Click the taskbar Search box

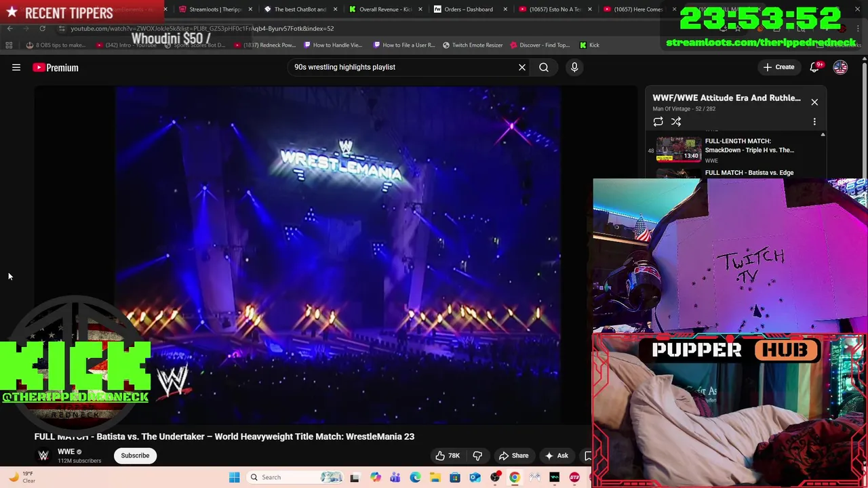coord(294,477)
